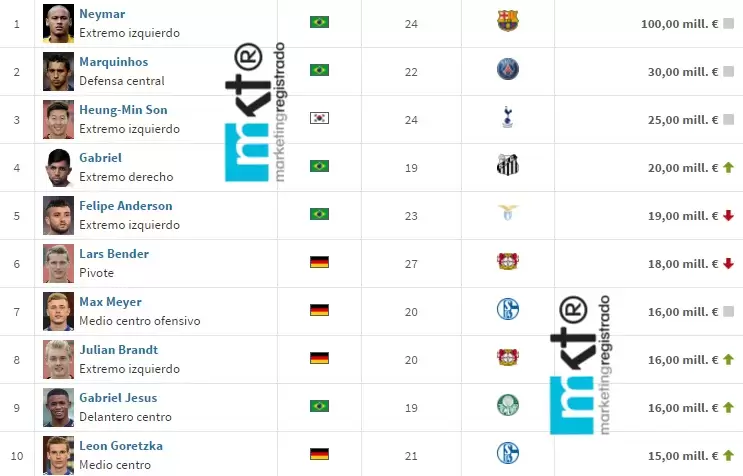Image resolution: width=743 pixels, height=476 pixels.
Task: Click the Paris Saint-Germain club crest
Action: click(508, 70)
